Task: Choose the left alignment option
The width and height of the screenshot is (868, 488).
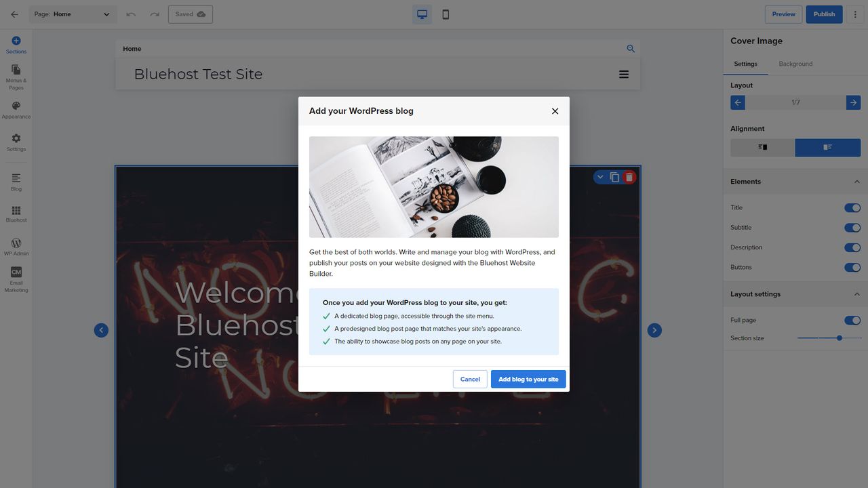Action: (x=762, y=147)
